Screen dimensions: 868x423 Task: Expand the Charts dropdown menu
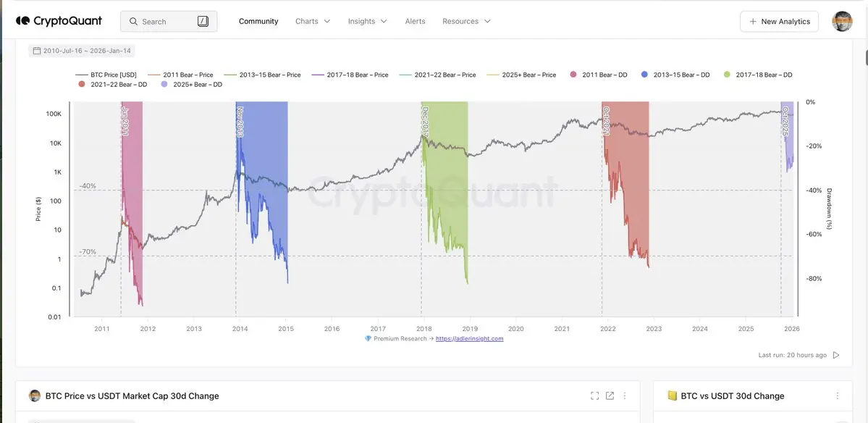point(313,21)
